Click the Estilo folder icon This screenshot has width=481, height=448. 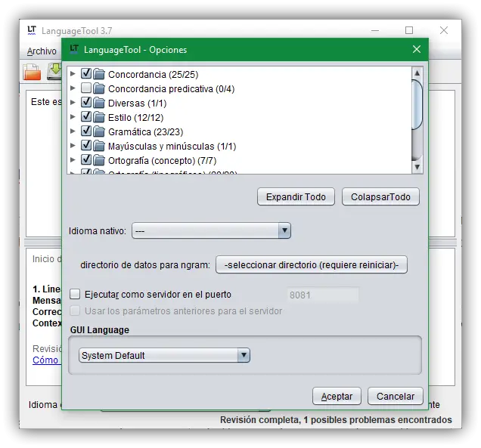tap(99, 117)
